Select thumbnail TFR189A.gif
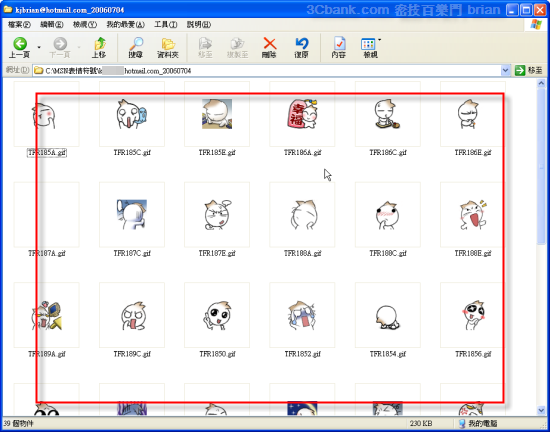Image resolution: width=550 pixels, height=432 pixels. (x=46, y=315)
